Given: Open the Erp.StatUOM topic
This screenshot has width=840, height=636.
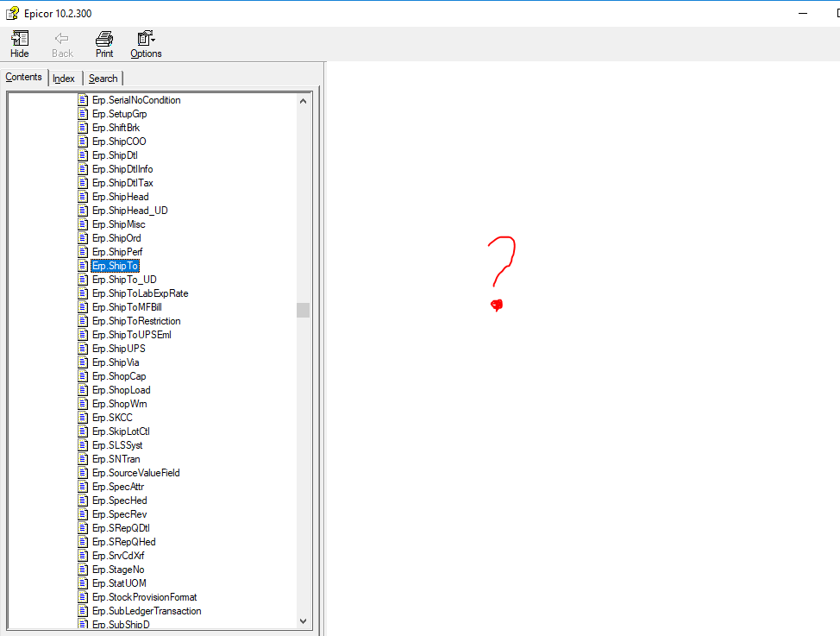Looking at the screenshot, I should coord(119,583).
